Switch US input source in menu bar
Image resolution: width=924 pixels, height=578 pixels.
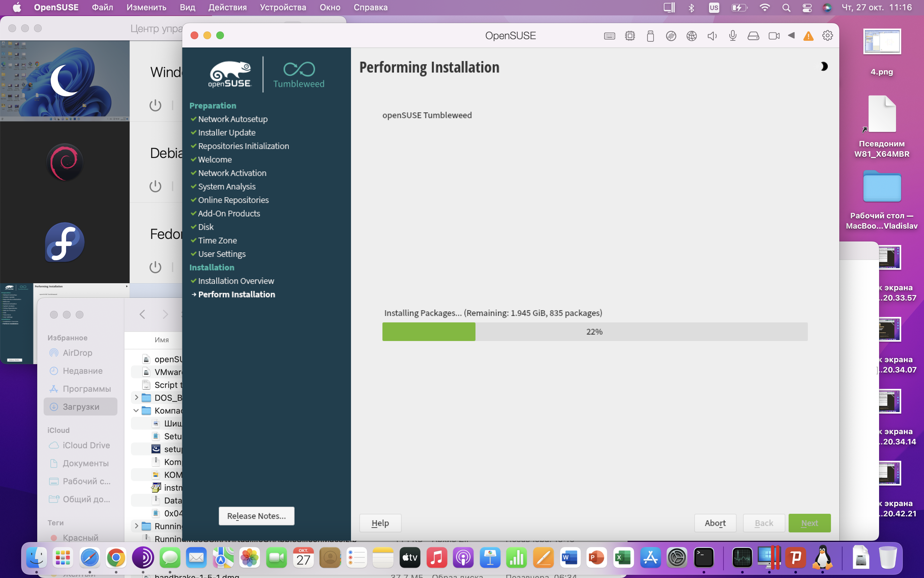(714, 8)
